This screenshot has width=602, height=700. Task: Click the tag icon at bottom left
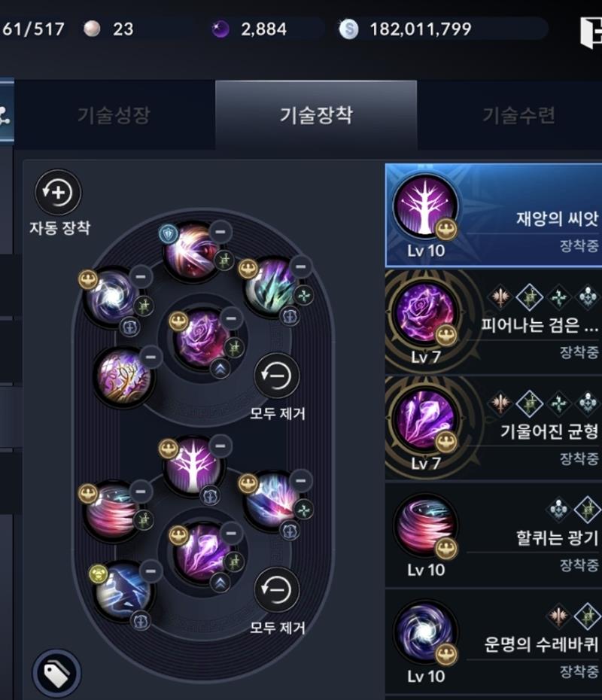[56, 673]
